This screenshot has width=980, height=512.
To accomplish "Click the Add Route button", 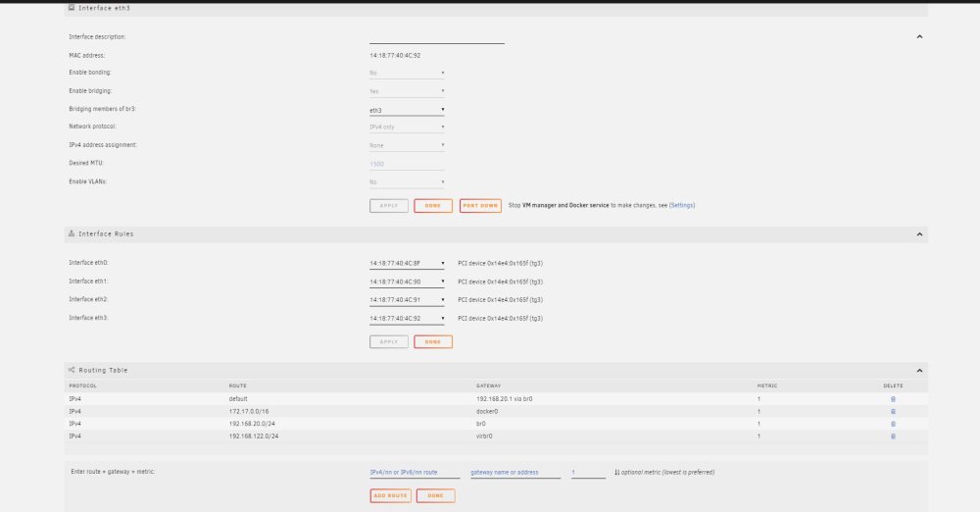I will point(391,495).
